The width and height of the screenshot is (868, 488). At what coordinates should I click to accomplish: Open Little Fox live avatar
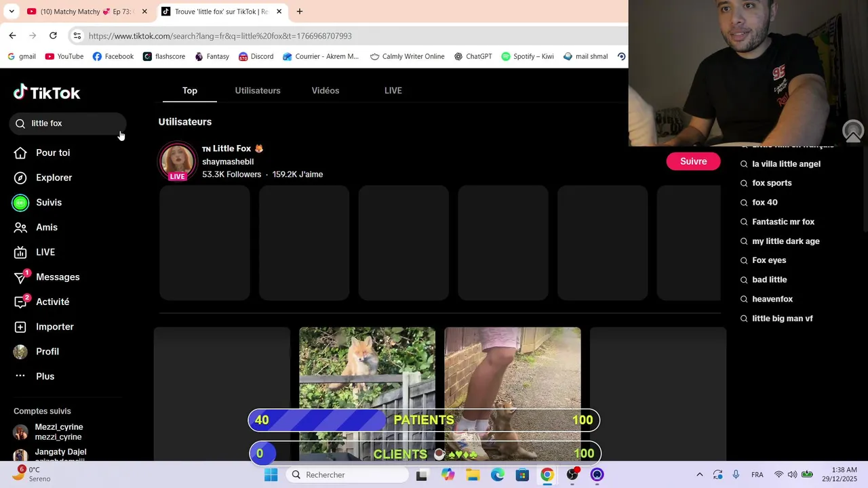[x=178, y=161]
